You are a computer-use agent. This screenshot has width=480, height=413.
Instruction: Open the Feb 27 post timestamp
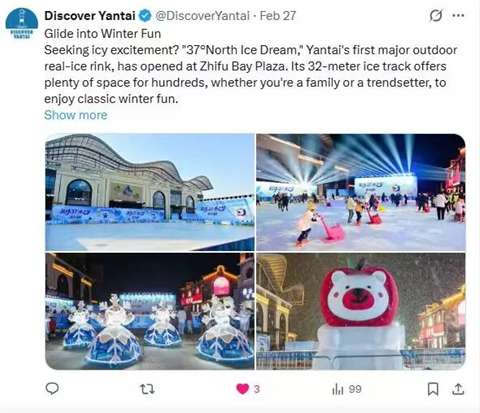pos(278,16)
